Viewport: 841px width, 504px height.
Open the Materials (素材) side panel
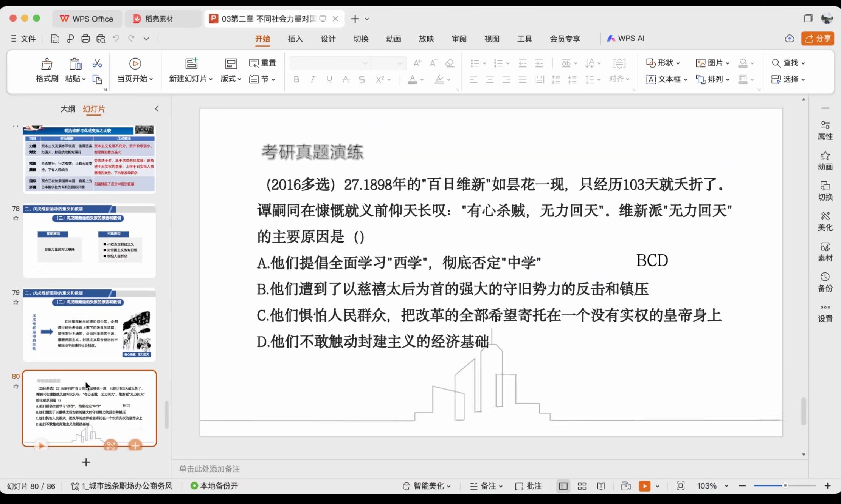(x=825, y=252)
